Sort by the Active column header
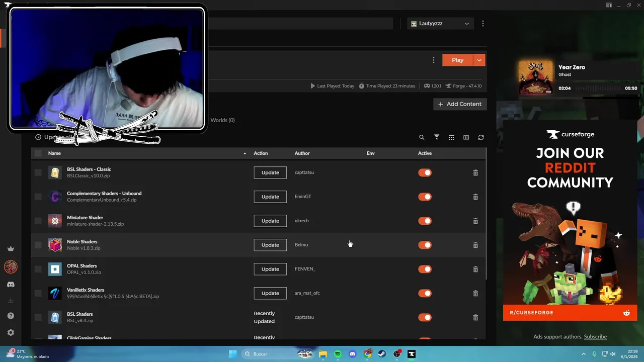Viewport: 644px width, 362px height. [x=425, y=153]
